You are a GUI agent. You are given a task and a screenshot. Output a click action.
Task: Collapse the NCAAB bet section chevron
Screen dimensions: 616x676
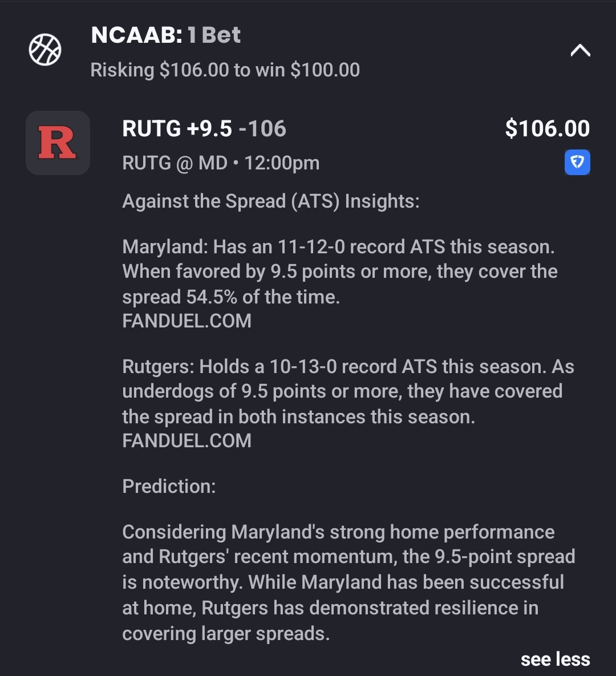click(580, 51)
